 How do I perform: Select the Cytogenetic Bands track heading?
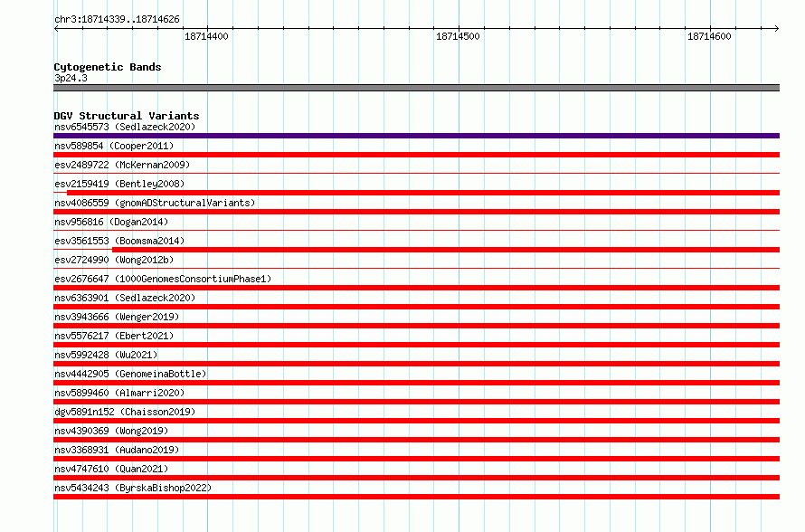pos(108,67)
